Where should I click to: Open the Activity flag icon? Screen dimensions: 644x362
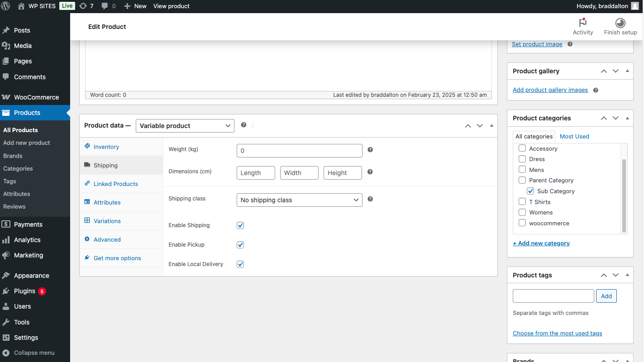[582, 23]
